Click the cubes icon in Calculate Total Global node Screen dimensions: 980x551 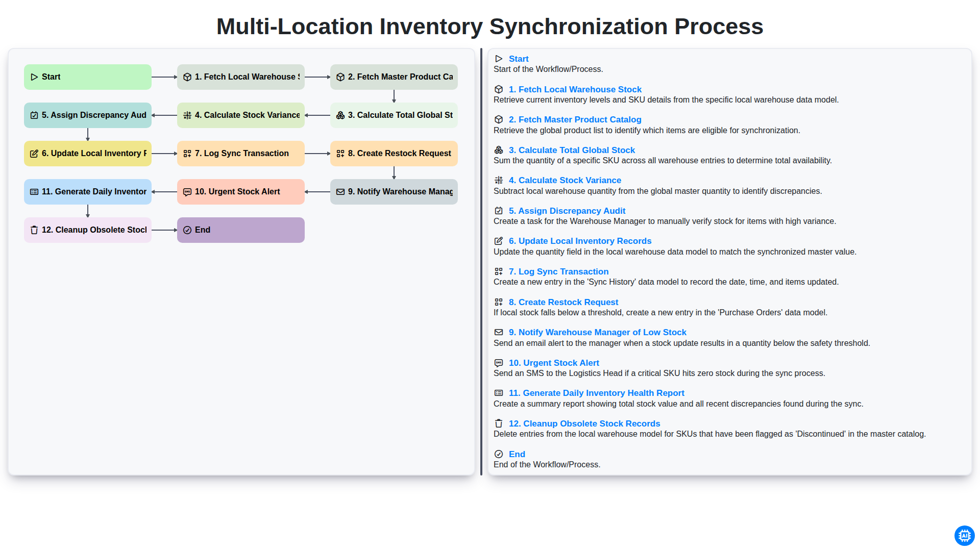pos(340,115)
